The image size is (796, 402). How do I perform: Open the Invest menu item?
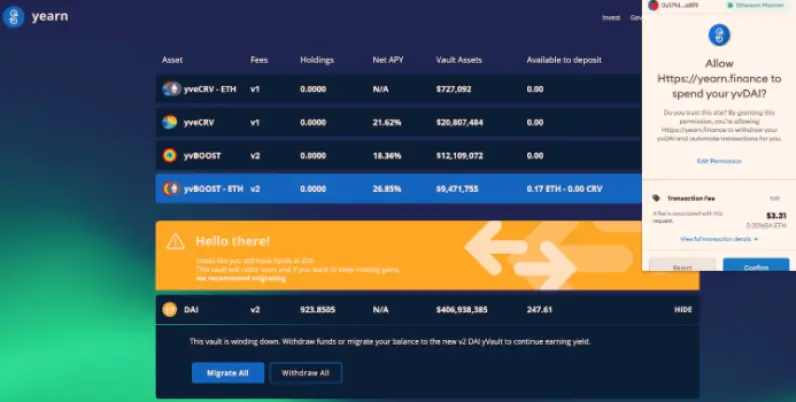pyautogui.click(x=611, y=18)
